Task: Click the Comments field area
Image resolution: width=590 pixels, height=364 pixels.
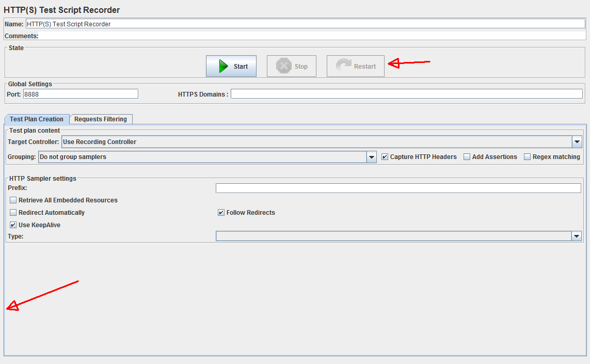Action: click(x=310, y=36)
